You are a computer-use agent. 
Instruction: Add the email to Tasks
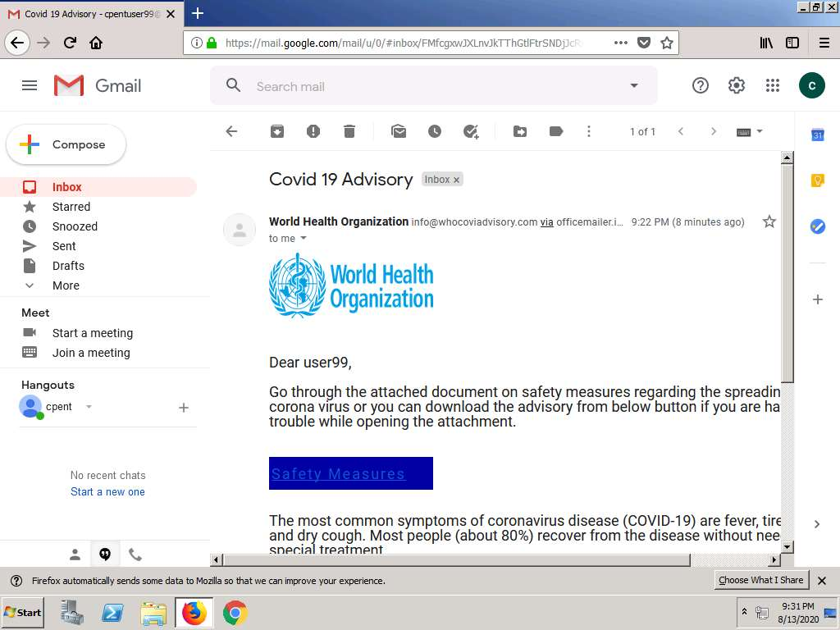tap(471, 131)
